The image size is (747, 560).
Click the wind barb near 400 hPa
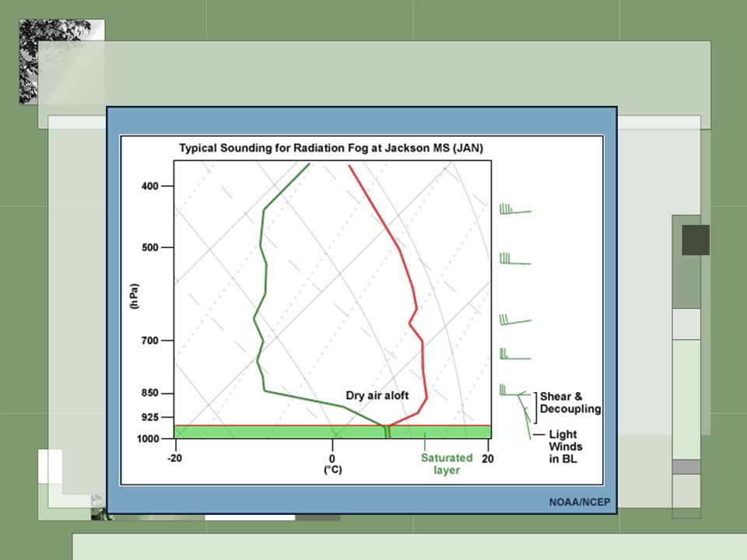[515, 209]
